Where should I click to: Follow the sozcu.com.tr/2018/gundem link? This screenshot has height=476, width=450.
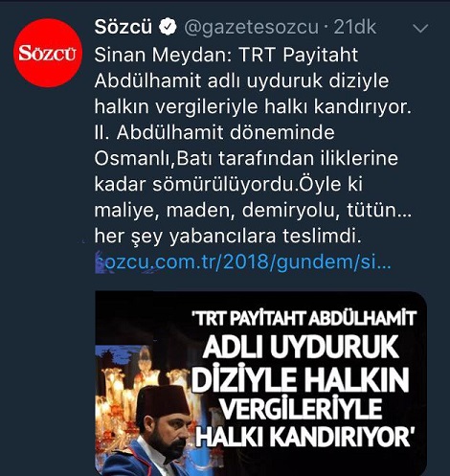[243, 261]
